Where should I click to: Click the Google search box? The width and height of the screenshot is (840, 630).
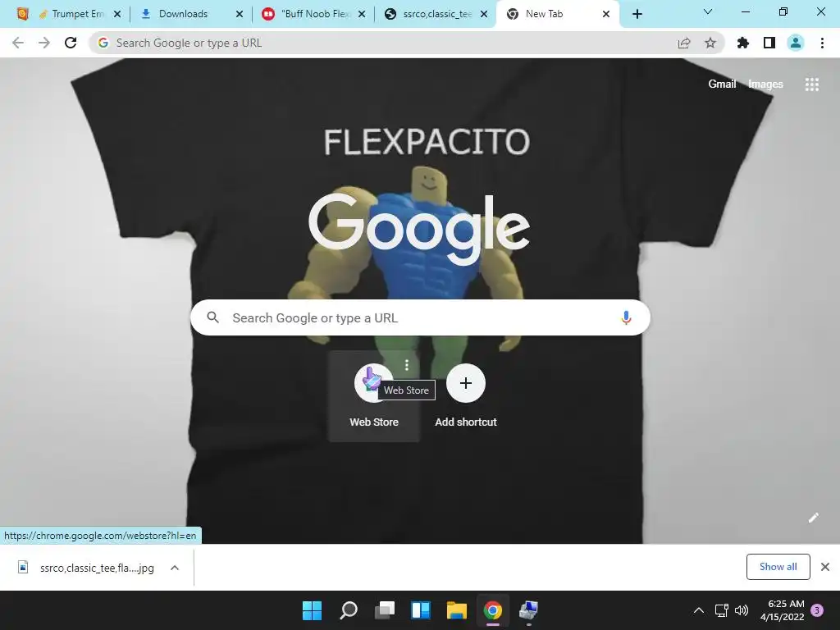pyautogui.click(x=420, y=317)
